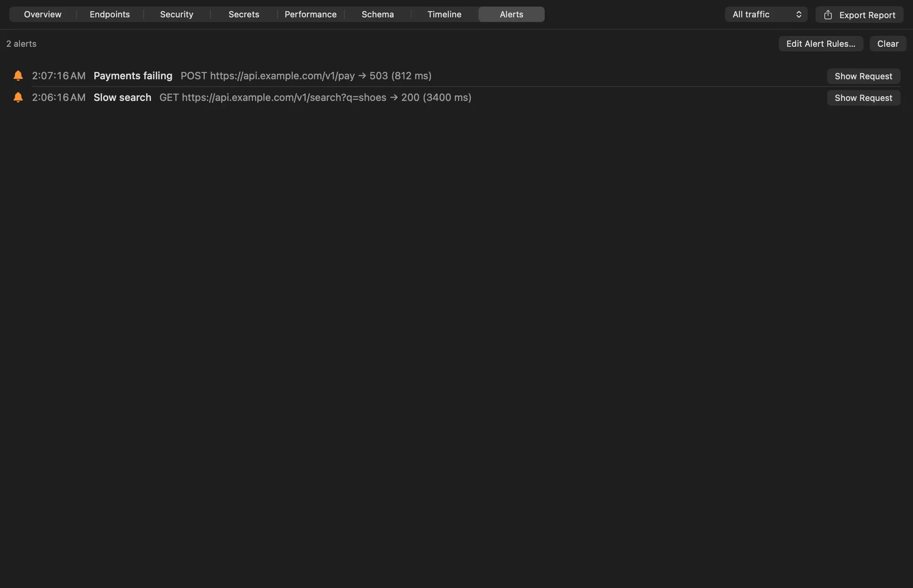
Task: Click the bell icon for Slow search alert
Action: point(18,98)
